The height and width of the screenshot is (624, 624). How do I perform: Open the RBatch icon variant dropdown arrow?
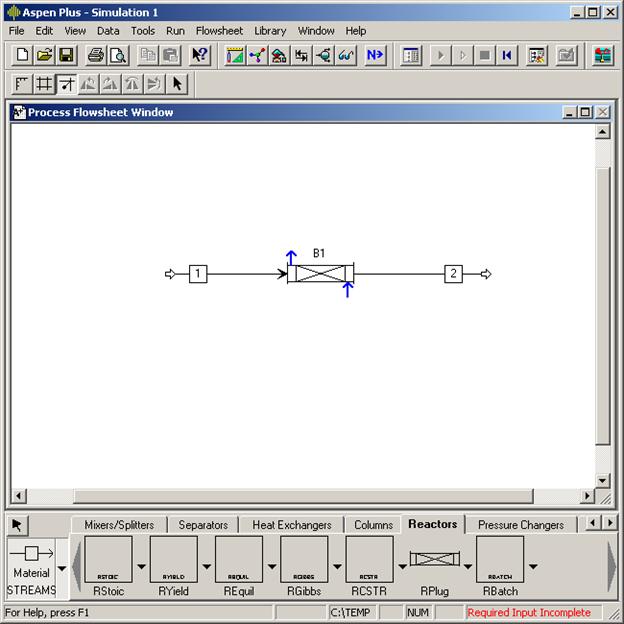[x=533, y=567]
